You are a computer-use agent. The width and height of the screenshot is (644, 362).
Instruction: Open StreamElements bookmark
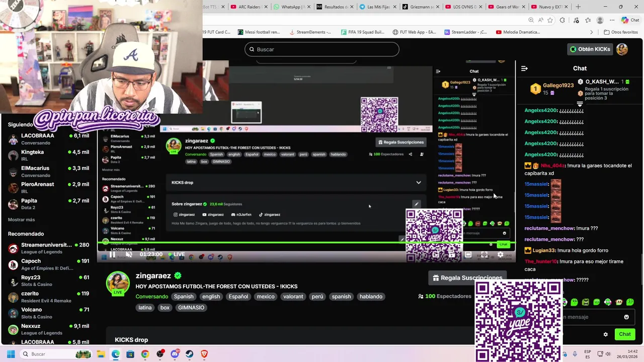pos(310,32)
